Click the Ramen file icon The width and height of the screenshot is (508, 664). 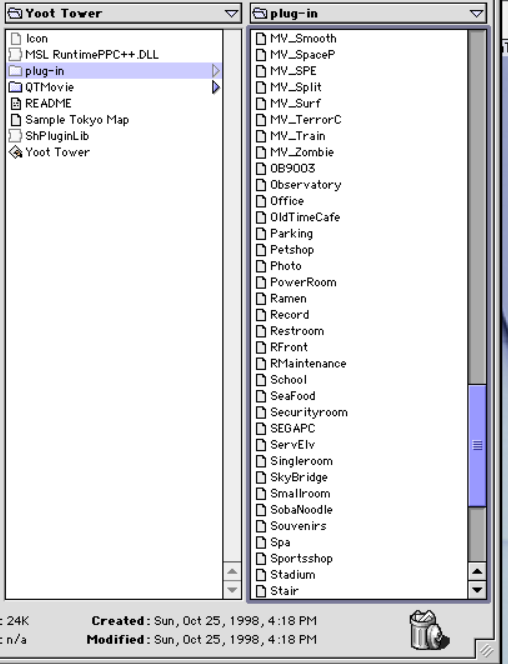[x=261, y=299]
